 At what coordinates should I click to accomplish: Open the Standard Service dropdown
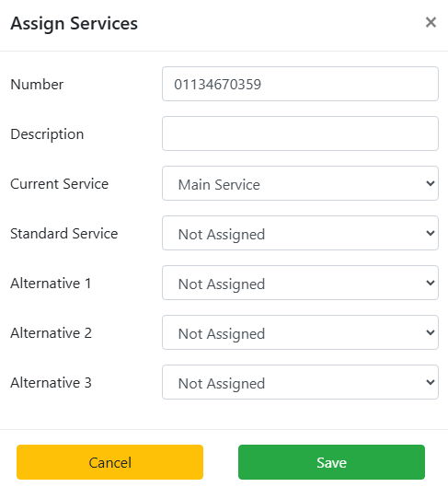pos(300,233)
